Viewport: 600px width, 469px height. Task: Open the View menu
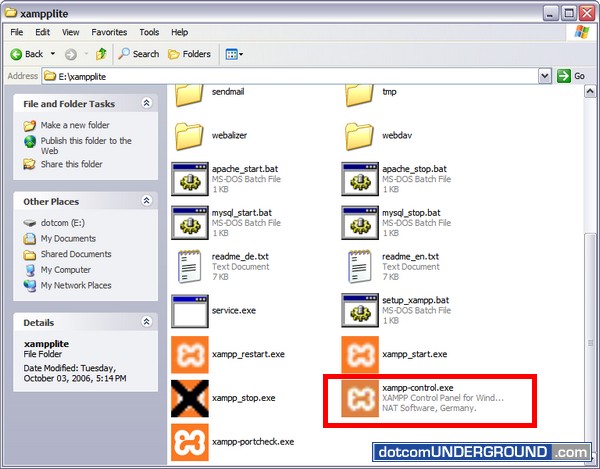tap(71, 32)
